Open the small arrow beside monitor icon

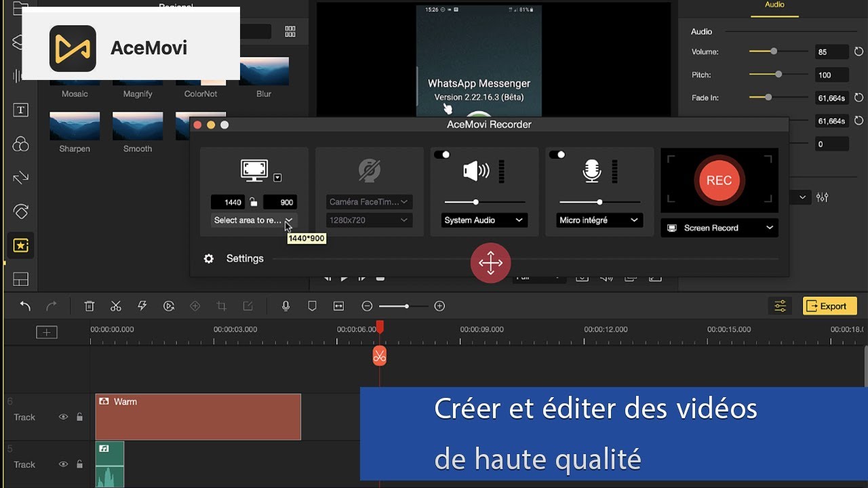pyautogui.click(x=277, y=178)
